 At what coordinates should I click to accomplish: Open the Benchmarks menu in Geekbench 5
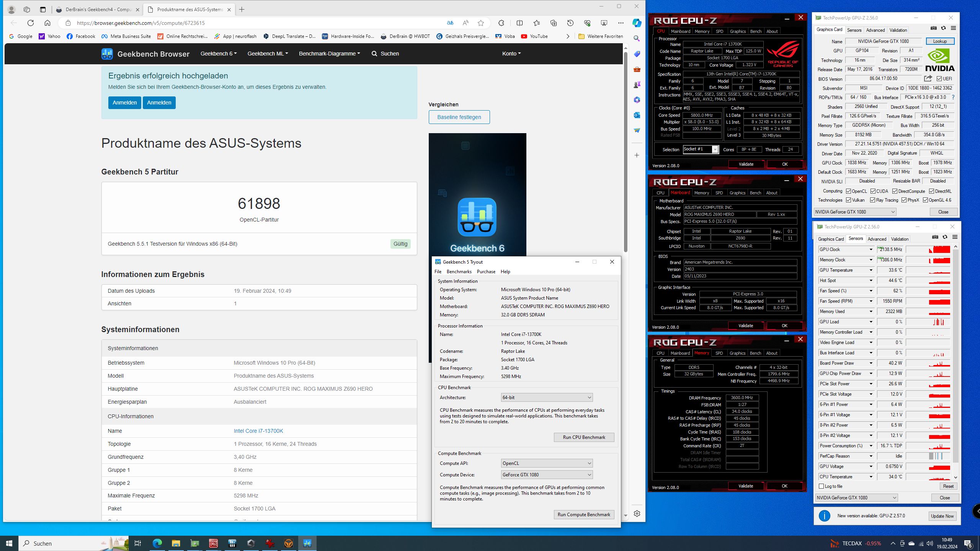point(459,272)
